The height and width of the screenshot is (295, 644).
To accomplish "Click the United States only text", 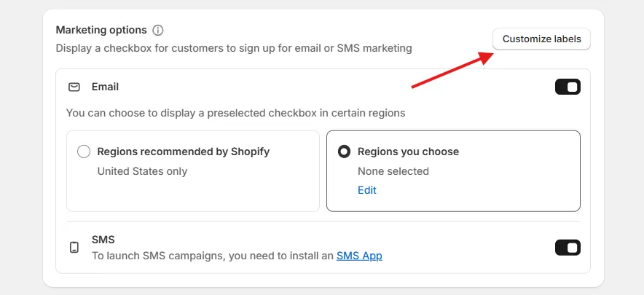I will point(142,171).
